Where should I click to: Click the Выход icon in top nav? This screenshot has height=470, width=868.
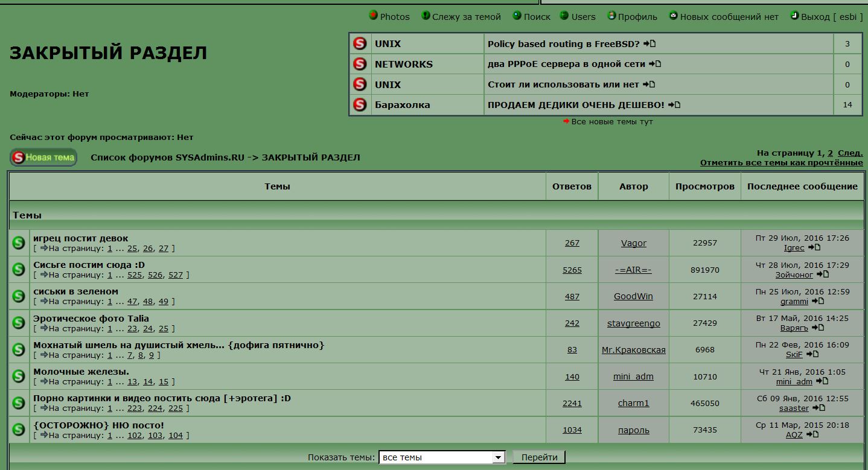pos(794,16)
